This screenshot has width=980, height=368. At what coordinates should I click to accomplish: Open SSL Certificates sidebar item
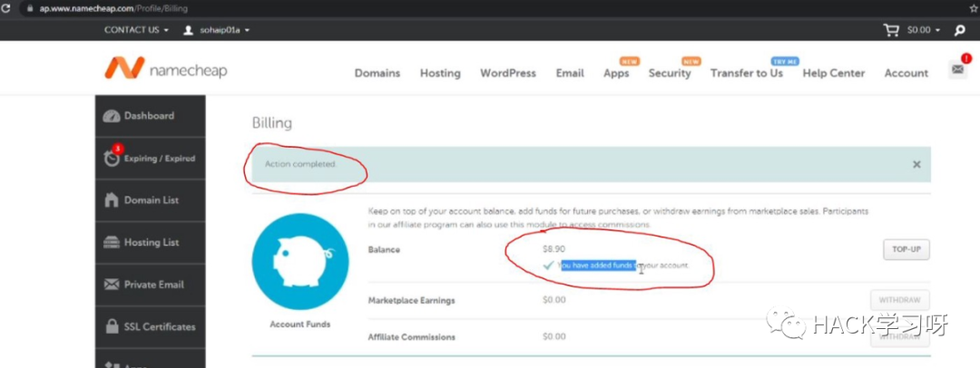[x=150, y=327]
